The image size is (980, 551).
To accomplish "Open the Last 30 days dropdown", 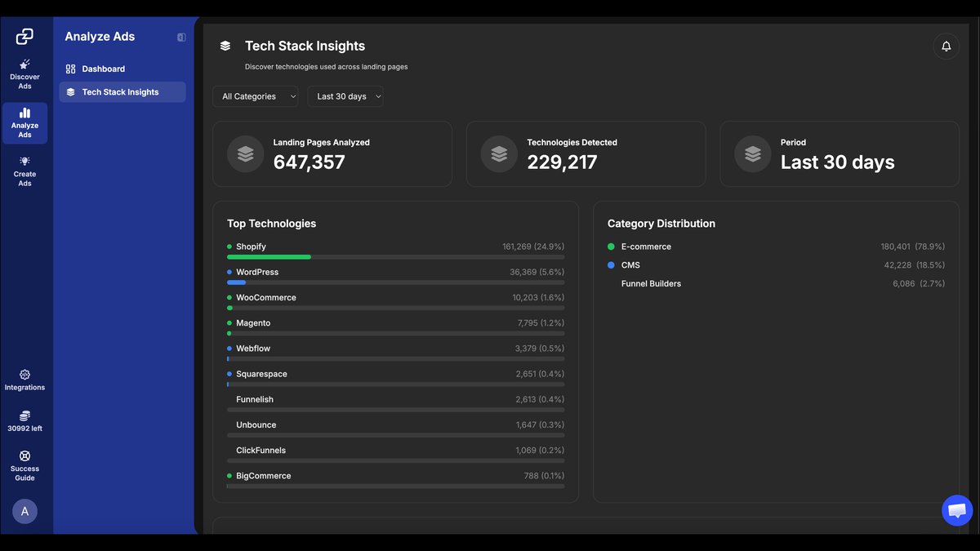I will (345, 96).
